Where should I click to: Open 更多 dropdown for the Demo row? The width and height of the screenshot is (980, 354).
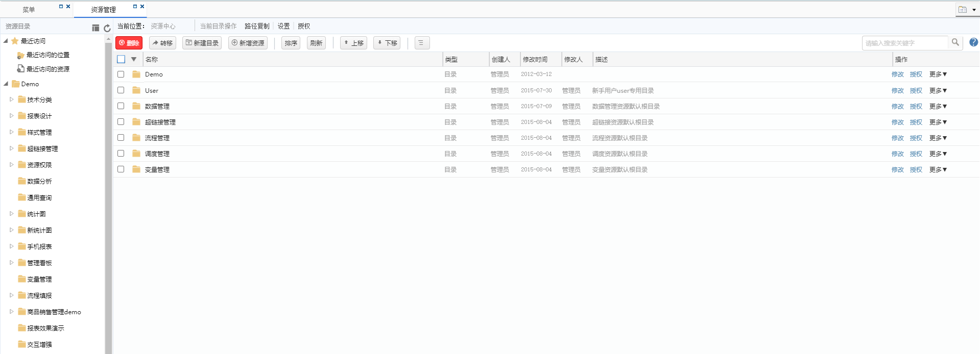pos(938,74)
